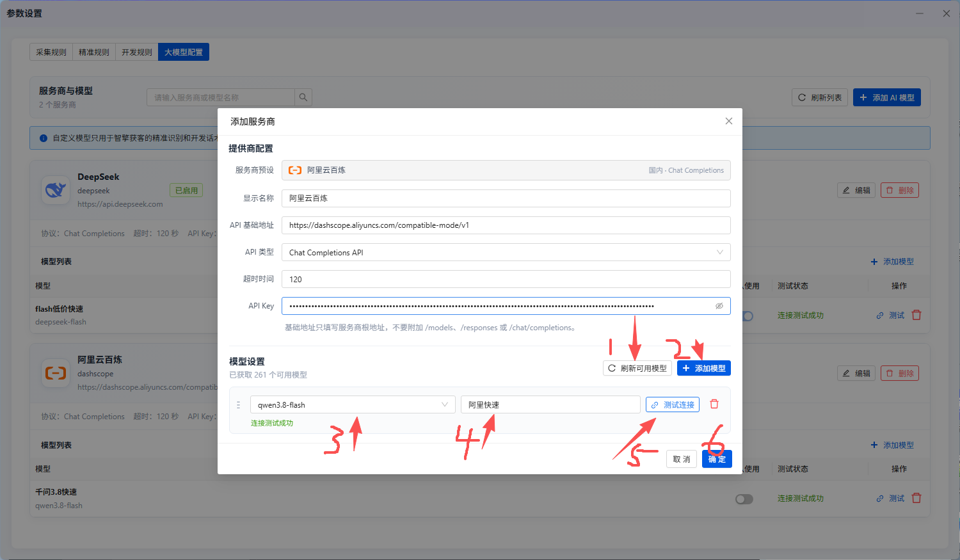Delete the flash低价快速 model with trash icon

pos(916,315)
